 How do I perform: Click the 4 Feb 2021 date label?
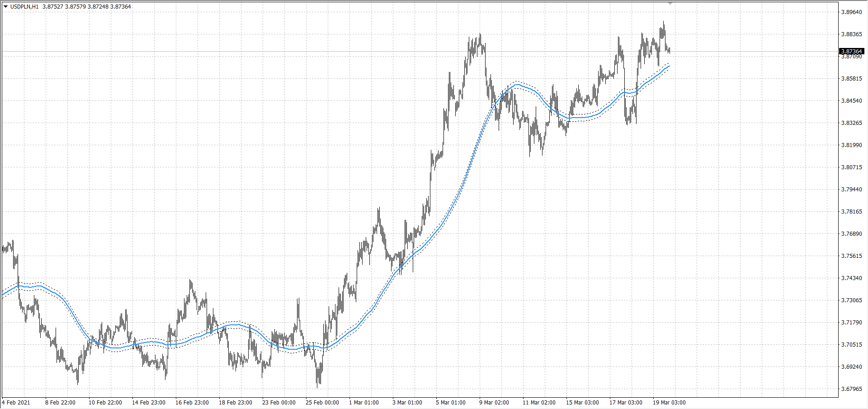click(x=16, y=403)
